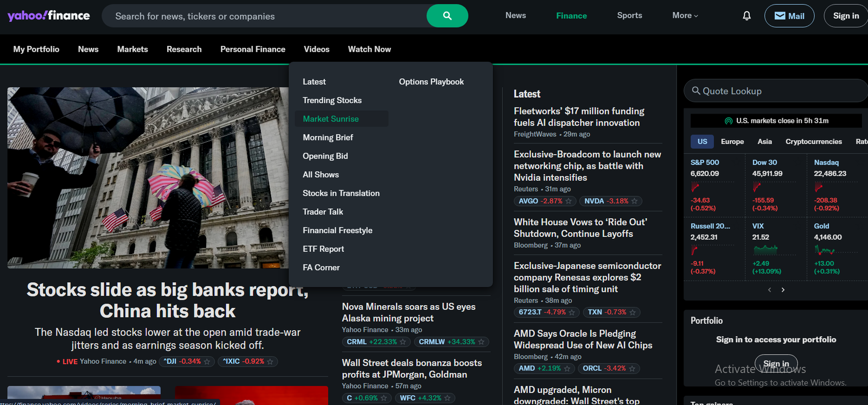Viewport: 868px width, 405px height.
Task: Click the Mail button
Action: (789, 16)
